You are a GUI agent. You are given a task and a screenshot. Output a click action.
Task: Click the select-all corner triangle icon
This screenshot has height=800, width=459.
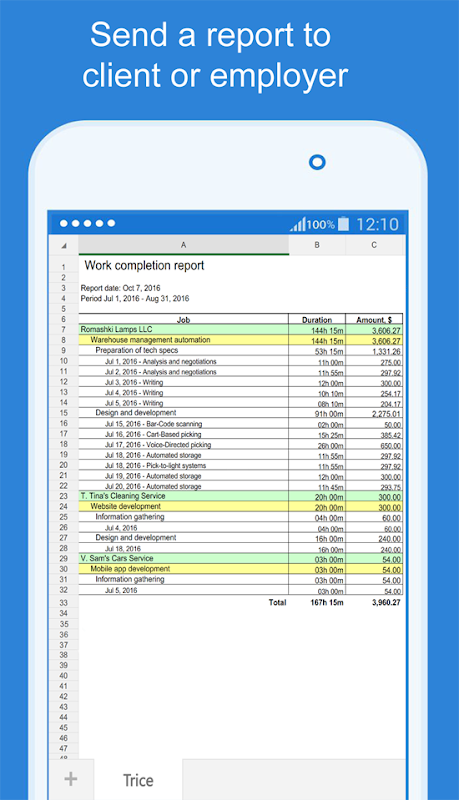pos(64,245)
